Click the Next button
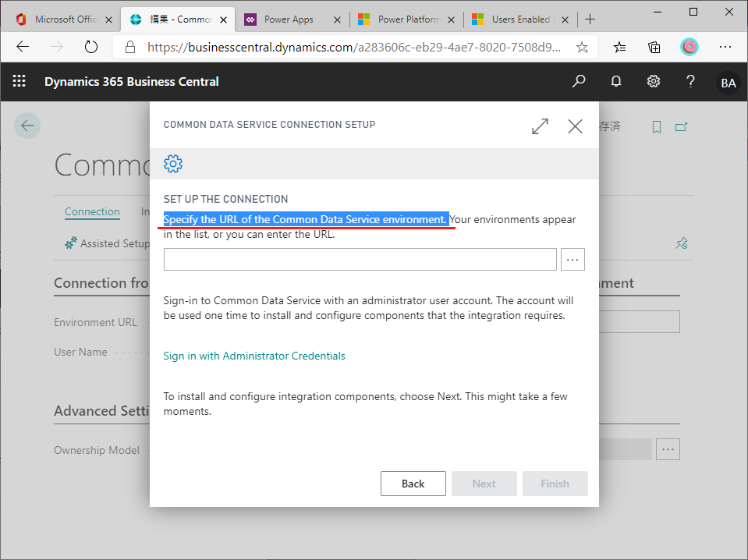This screenshot has height=560, width=748. point(484,484)
